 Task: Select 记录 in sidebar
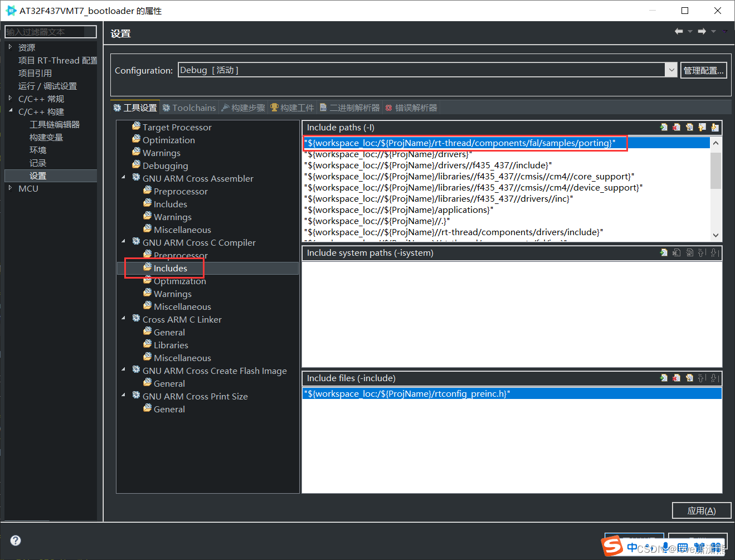tap(38, 163)
